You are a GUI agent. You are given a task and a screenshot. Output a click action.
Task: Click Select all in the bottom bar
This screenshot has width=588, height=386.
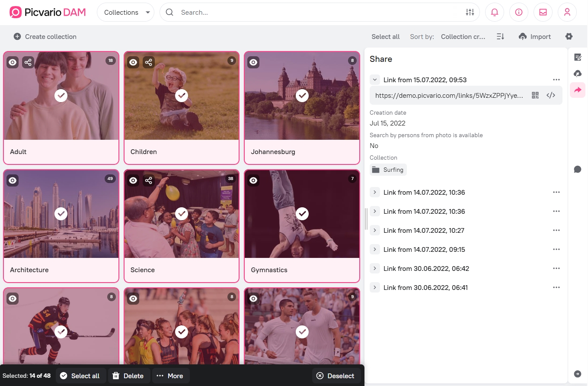click(x=80, y=376)
